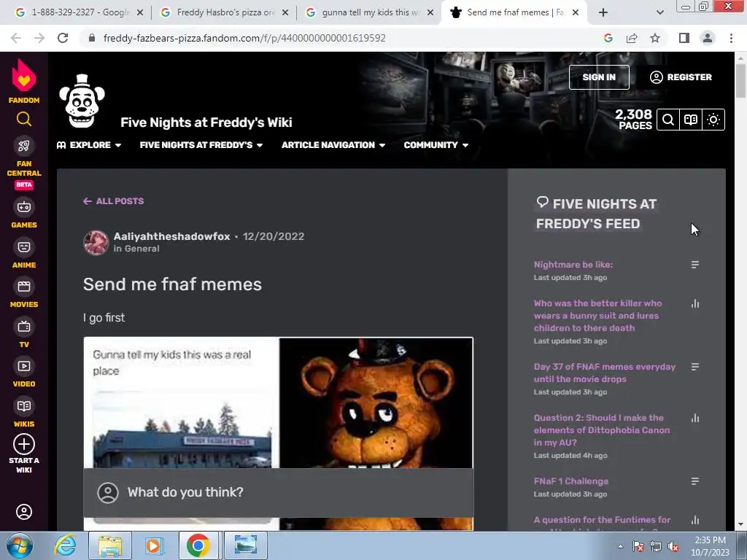Click the Register button
This screenshot has width=747, height=560.
click(x=681, y=77)
